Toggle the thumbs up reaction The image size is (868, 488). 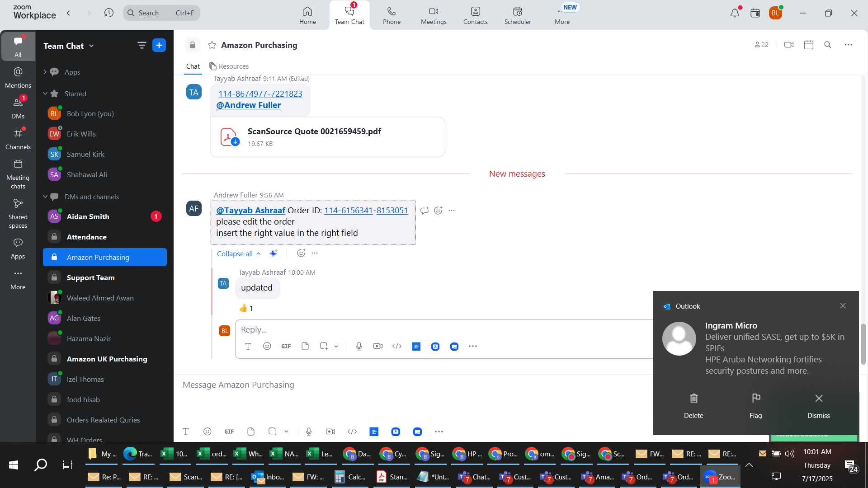click(x=246, y=308)
